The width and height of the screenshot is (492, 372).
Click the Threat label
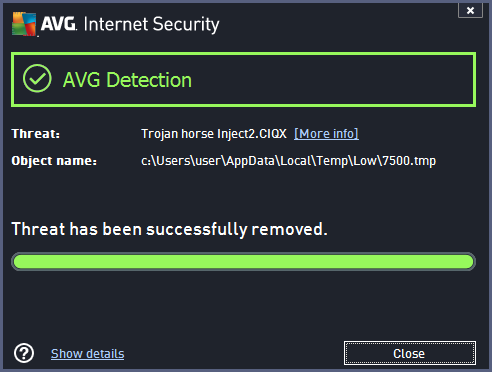tap(36, 134)
